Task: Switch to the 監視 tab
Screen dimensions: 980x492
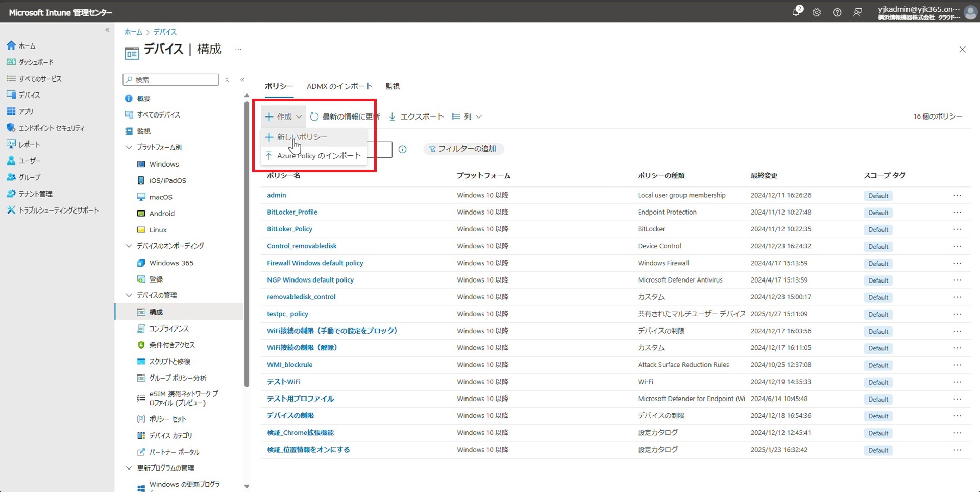Action: point(393,86)
